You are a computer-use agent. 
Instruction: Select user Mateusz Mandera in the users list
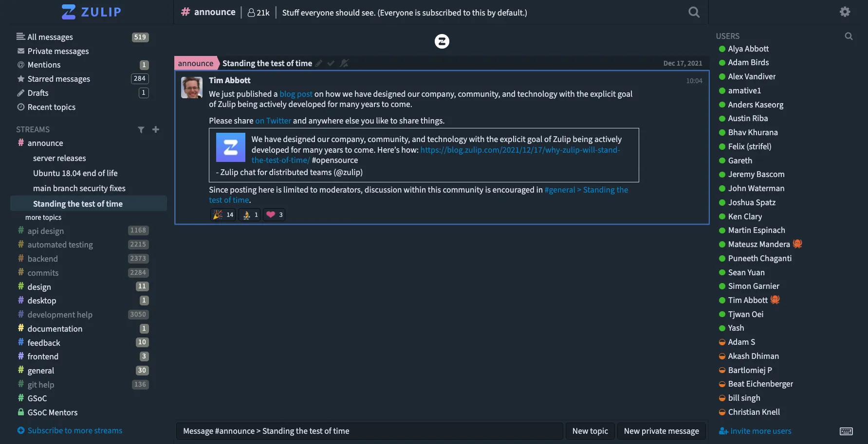759,244
